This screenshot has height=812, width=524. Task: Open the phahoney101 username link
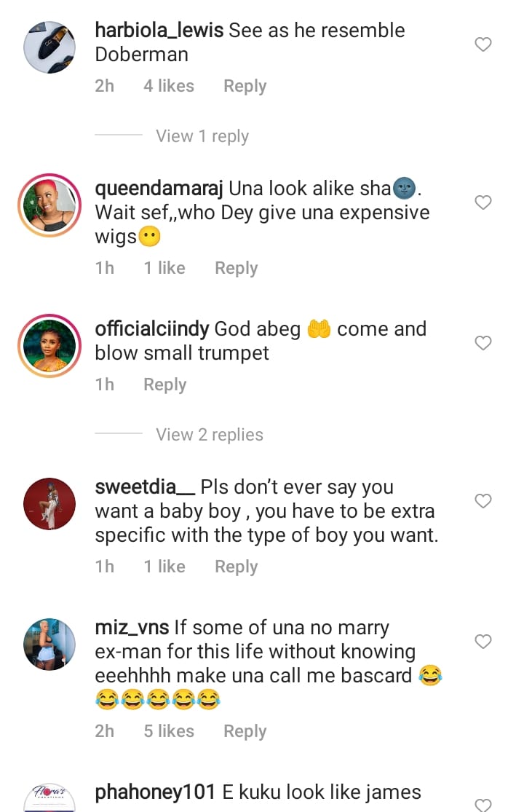(155, 791)
